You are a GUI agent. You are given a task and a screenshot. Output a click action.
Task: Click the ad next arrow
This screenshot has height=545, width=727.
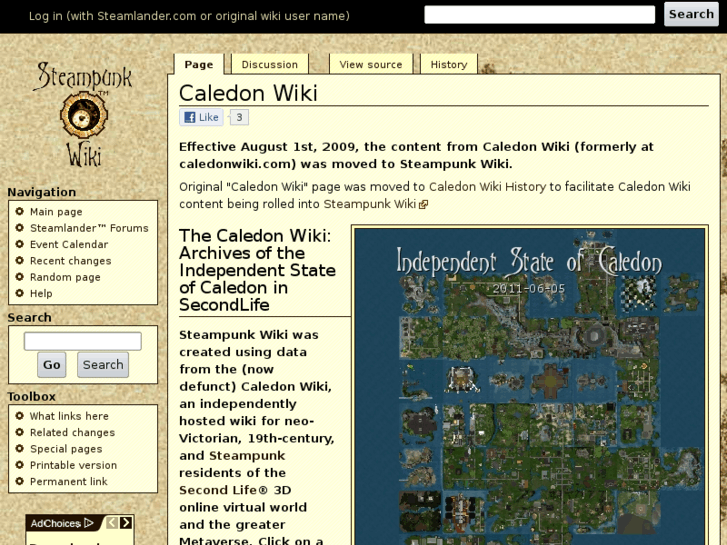tap(126, 523)
